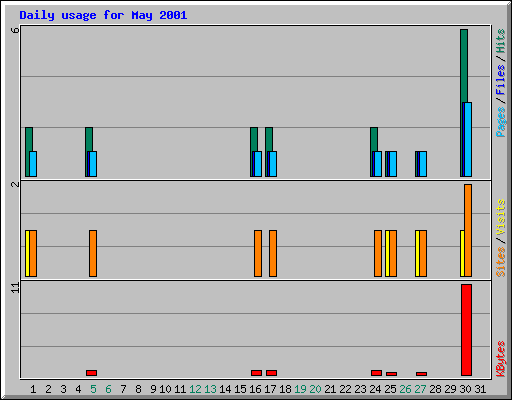The width and height of the screenshot is (512, 400).
Task: Click the day 16 orange sites bar
Action: tap(258, 253)
